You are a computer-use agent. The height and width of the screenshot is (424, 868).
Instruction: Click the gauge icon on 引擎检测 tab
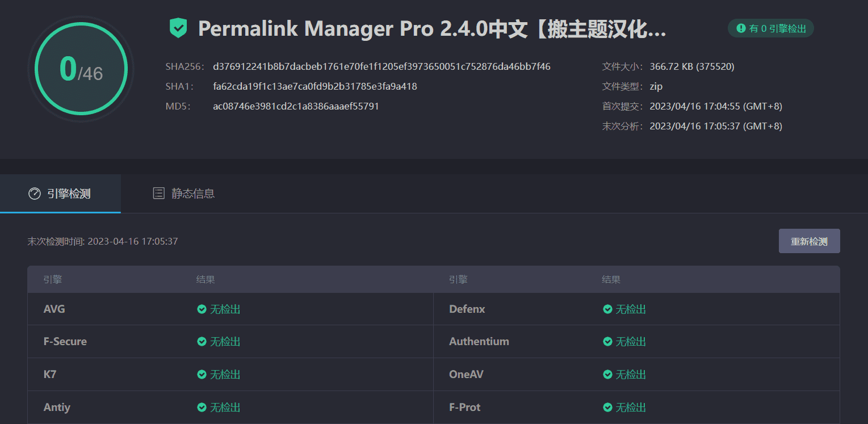(x=35, y=194)
